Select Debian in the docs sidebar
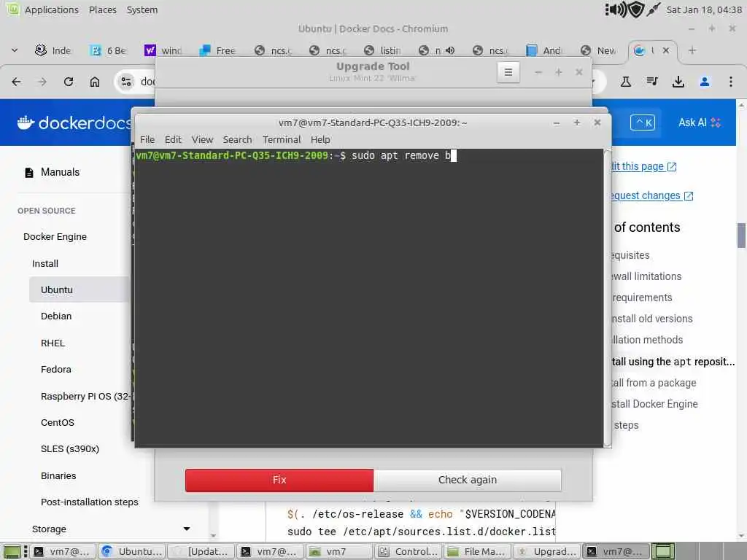Image resolution: width=747 pixels, height=560 pixels. pos(55,316)
